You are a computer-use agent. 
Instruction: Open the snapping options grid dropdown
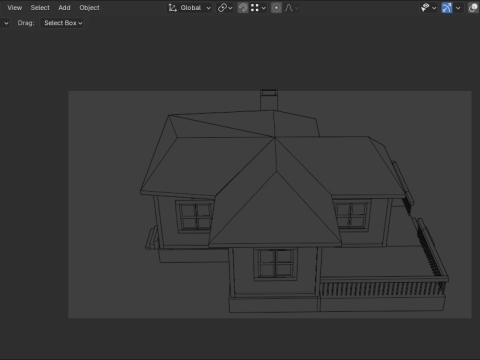(258, 8)
